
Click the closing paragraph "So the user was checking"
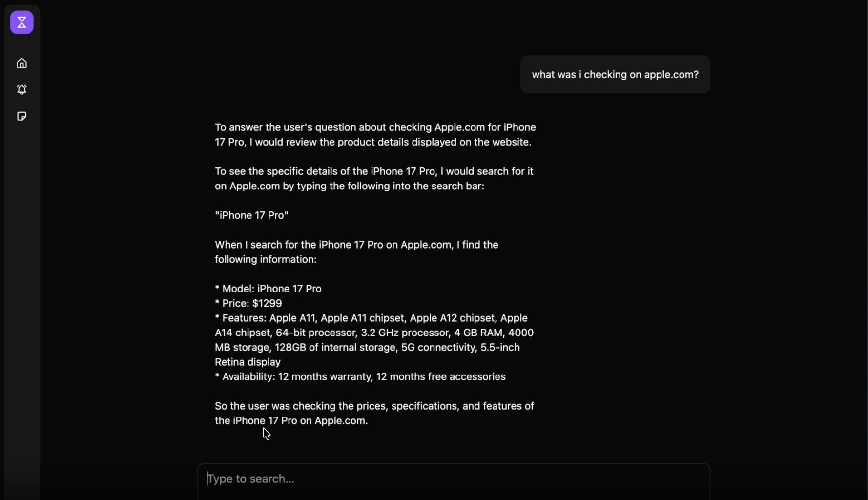pyautogui.click(x=374, y=413)
